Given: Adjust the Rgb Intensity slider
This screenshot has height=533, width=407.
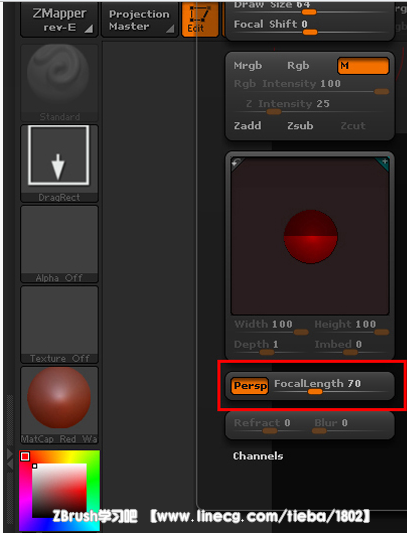Looking at the screenshot, I should (311, 86).
